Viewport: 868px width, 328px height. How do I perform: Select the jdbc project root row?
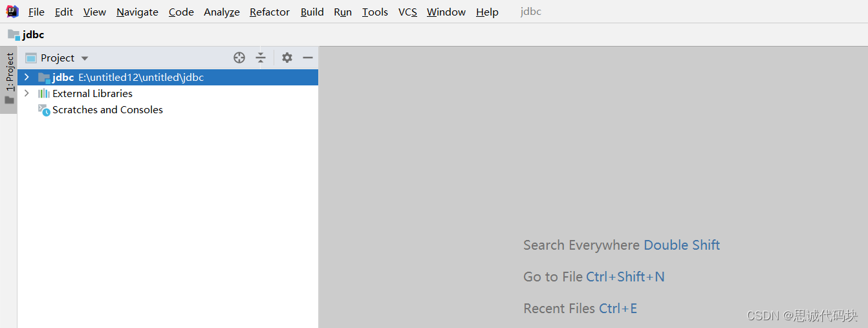pyautogui.click(x=168, y=77)
